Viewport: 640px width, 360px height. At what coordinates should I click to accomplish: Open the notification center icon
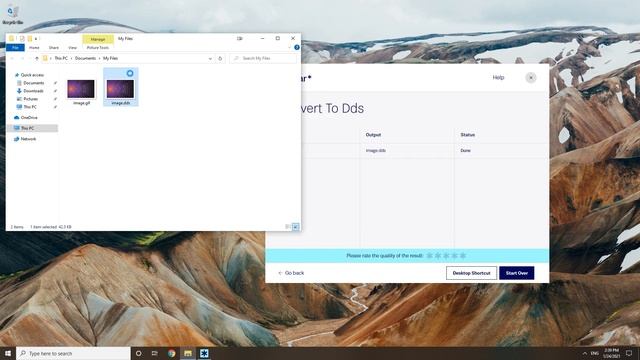click(629, 353)
